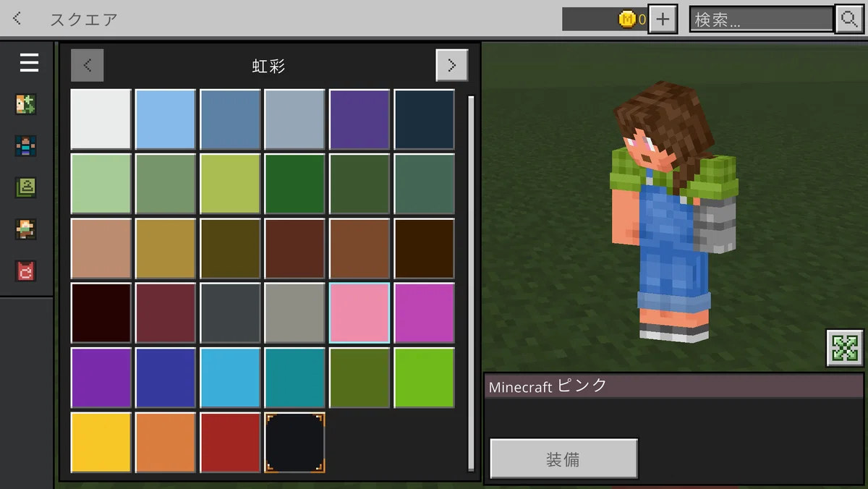Select the olive green swatch in fifth row
This screenshot has width=868, height=489.
point(359,378)
